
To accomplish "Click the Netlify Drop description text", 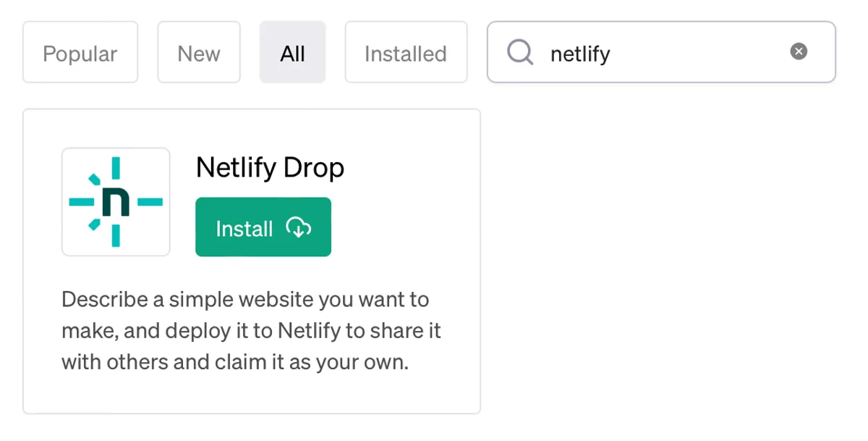I will (252, 330).
